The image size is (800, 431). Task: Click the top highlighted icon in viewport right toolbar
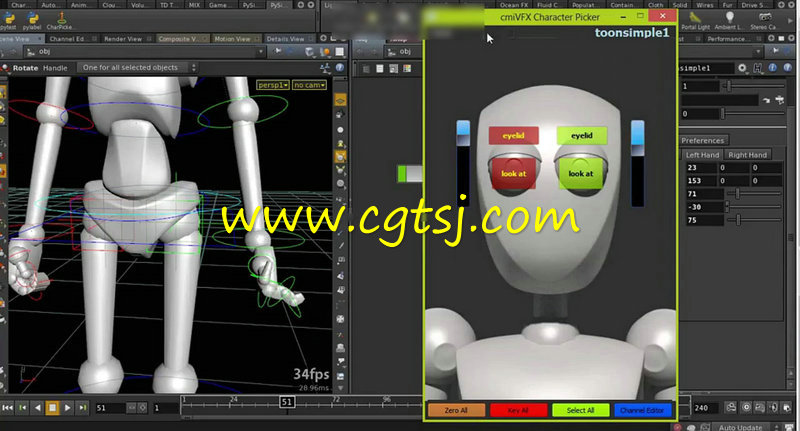[x=340, y=100]
